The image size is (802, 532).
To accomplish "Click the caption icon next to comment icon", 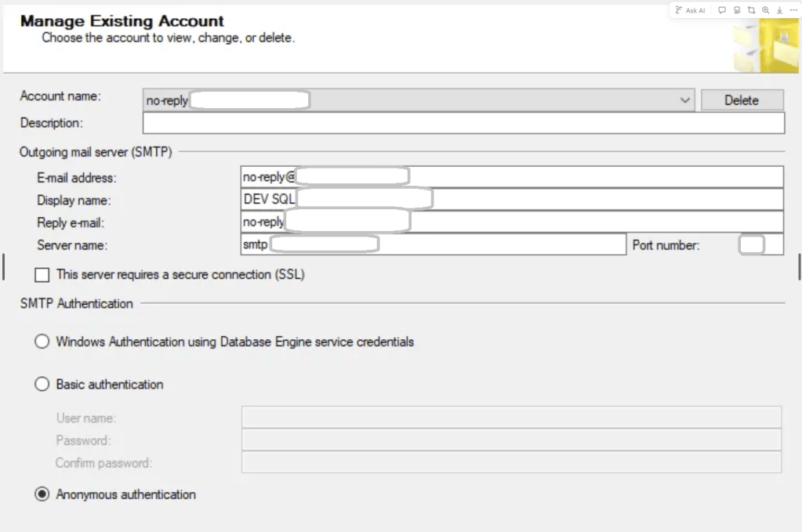I will (x=737, y=10).
